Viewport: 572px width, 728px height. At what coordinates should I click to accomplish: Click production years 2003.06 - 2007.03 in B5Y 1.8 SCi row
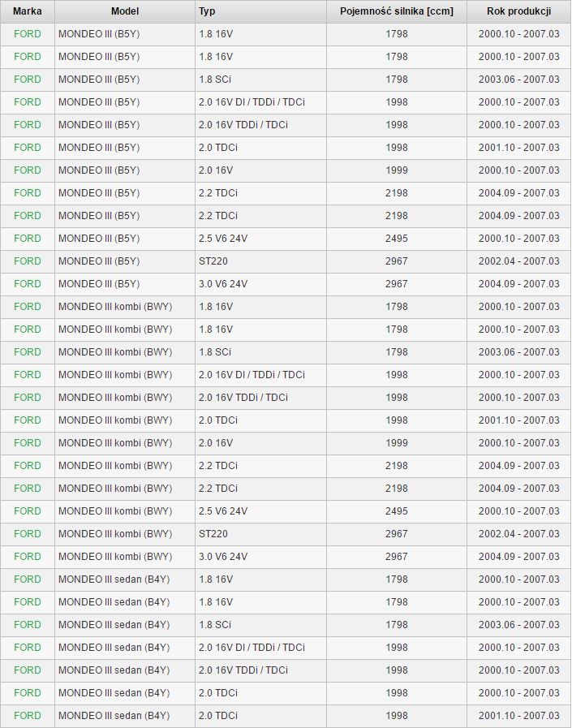tap(519, 80)
